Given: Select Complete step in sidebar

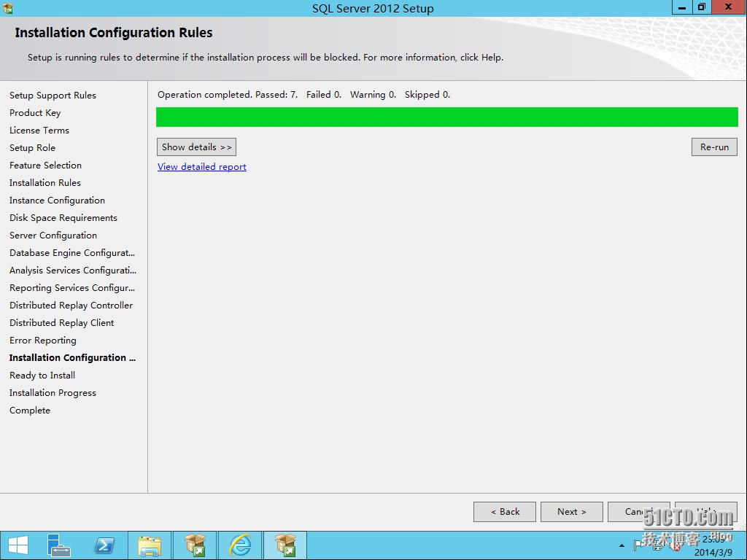Looking at the screenshot, I should click(30, 411).
